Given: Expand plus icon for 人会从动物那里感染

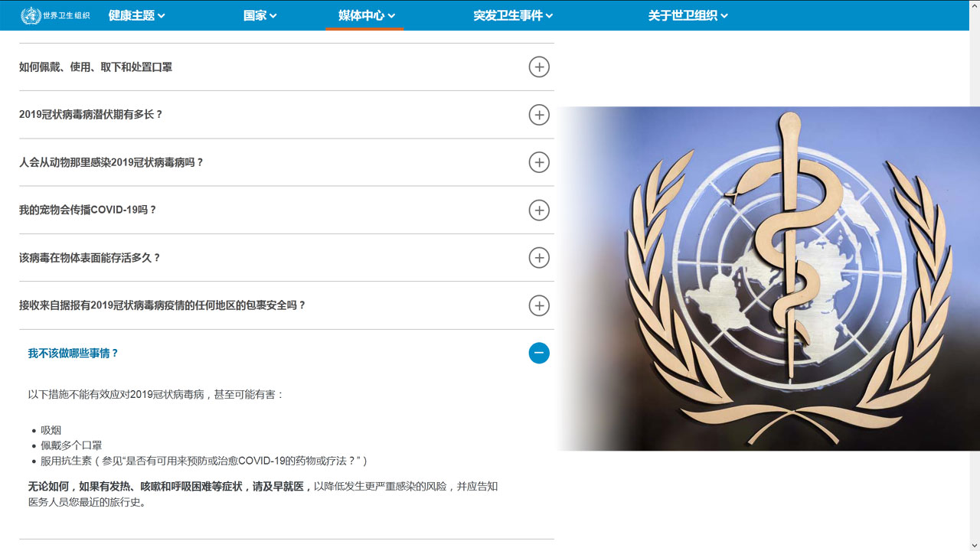Looking at the screenshot, I should [x=539, y=162].
